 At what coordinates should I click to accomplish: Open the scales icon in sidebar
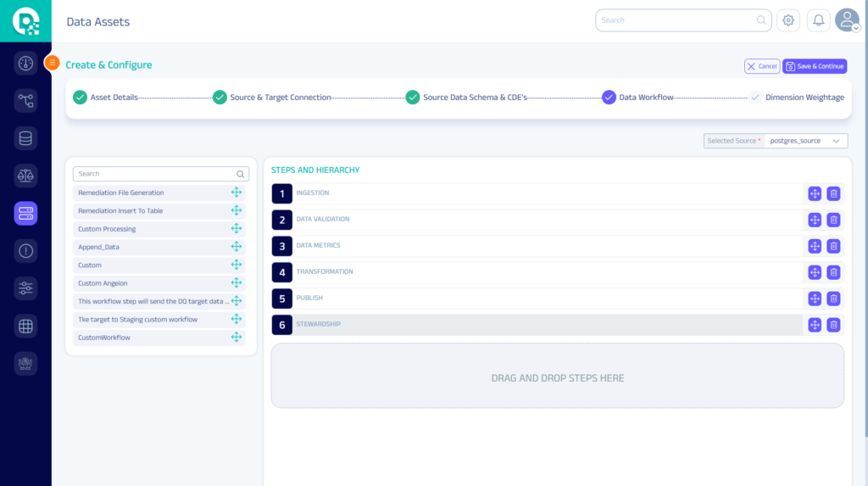(25, 176)
